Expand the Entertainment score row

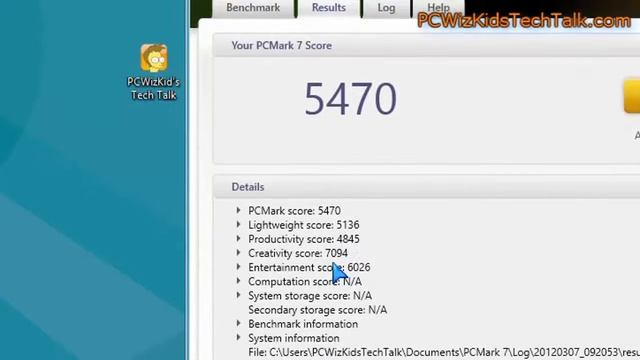click(x=238, y=267)
